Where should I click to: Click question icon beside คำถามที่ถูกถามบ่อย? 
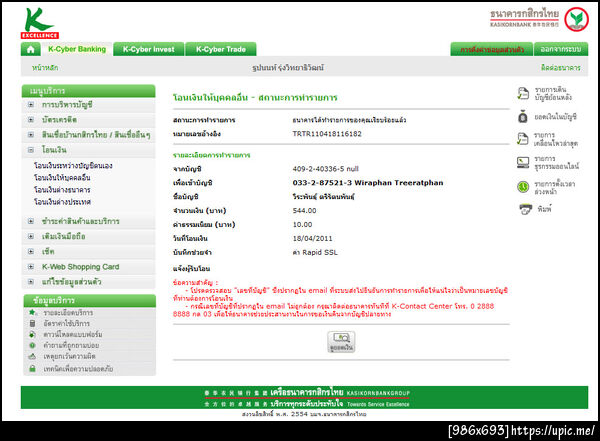click(x=32, y=345)
